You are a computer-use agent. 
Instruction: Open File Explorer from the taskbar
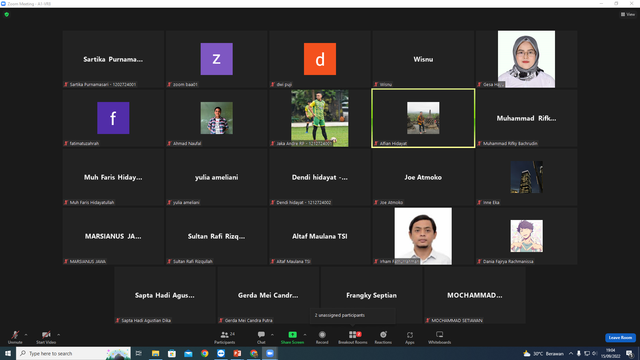(x=156, y=353)
